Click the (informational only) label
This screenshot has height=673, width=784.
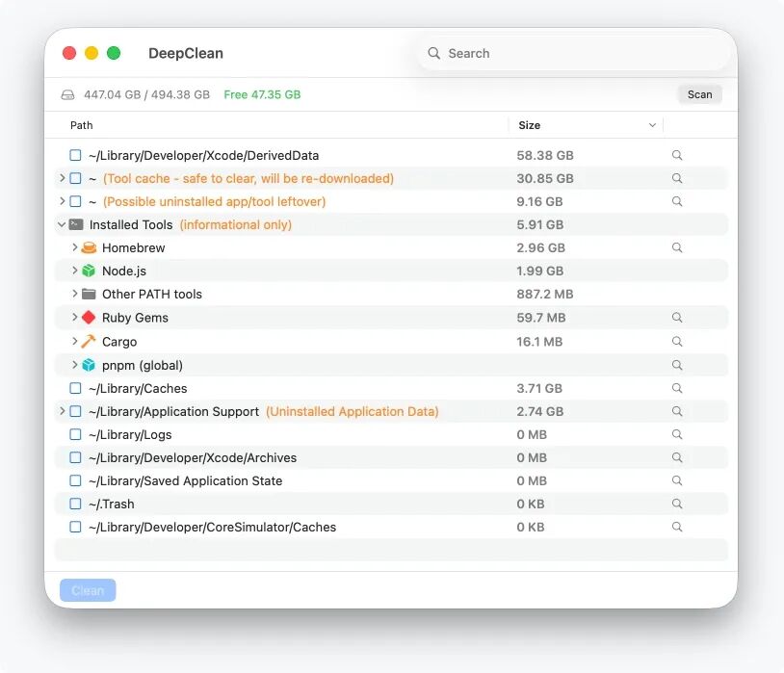(236, 224)
